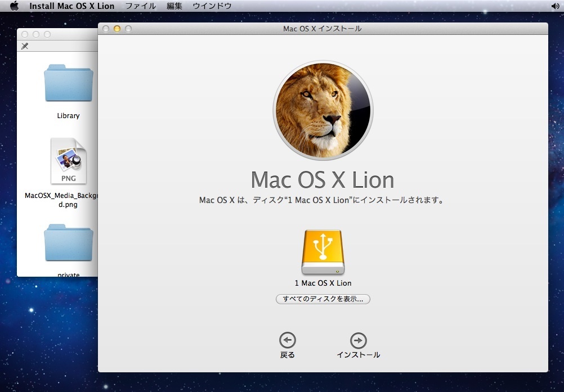Click the volume icon in menu bar
This screenshot has height=392, width=564.
[x=555, y=6]
